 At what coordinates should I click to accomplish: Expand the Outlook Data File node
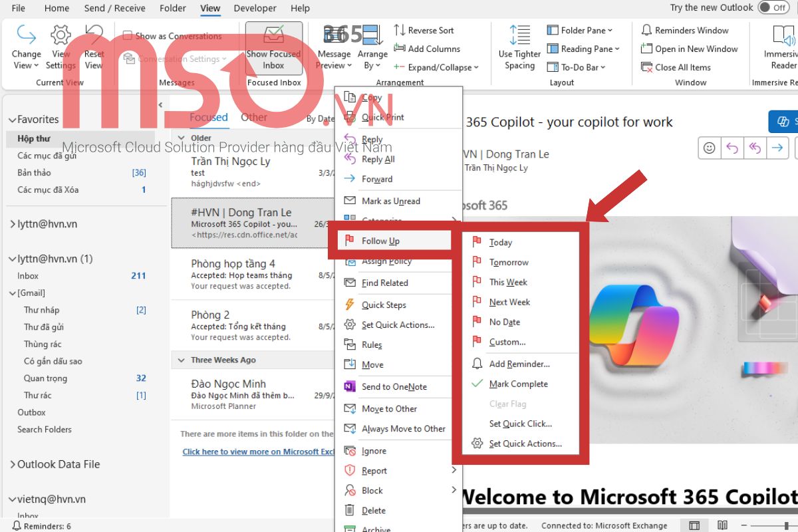pyautogui.click(x=12, y=464)
